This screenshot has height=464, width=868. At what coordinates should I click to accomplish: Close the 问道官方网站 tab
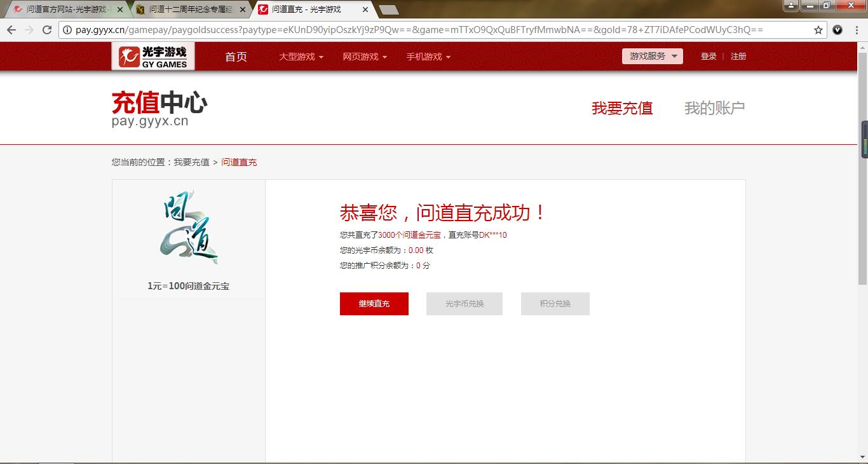pyautogui.click(x=120, y=10)
